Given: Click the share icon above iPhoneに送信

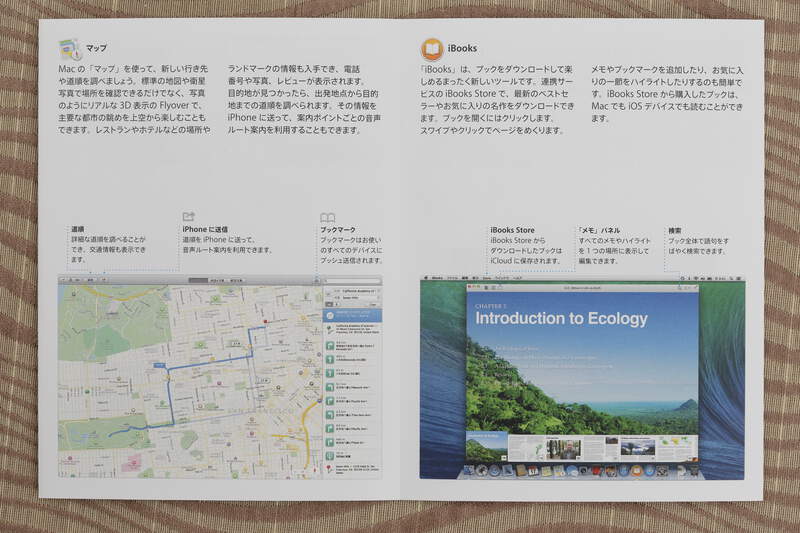Looking at the screenshot, I should coord(188,216).
